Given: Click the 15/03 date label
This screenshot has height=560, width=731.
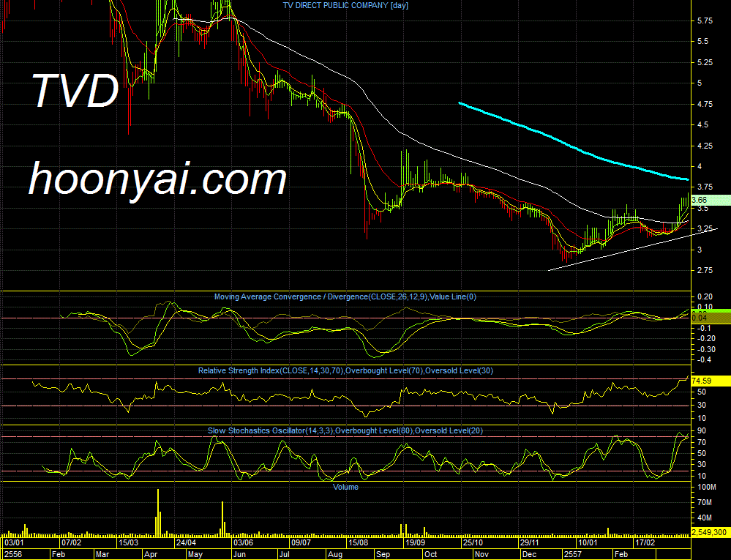Looking at the screenshot, I should click(128, 543).
